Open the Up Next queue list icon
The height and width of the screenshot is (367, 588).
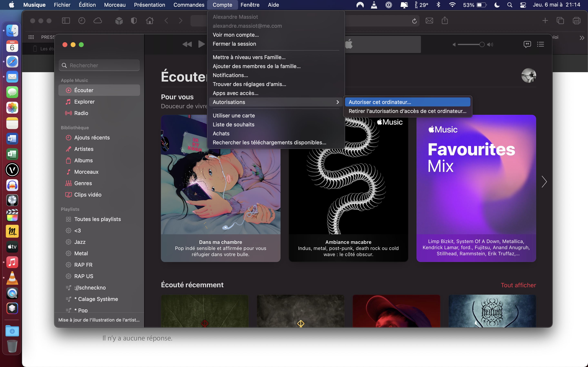click(x=540, y=44)
